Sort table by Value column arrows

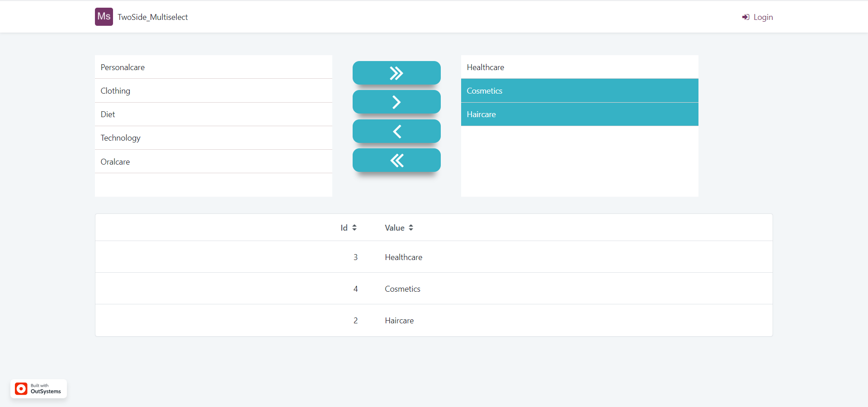coord(411,228)
